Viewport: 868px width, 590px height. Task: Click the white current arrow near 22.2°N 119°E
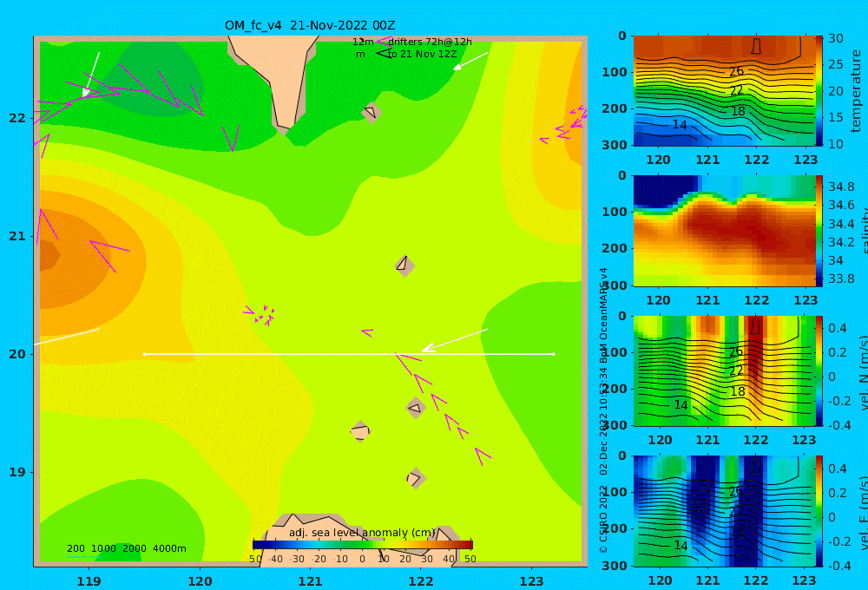point(91,75)
